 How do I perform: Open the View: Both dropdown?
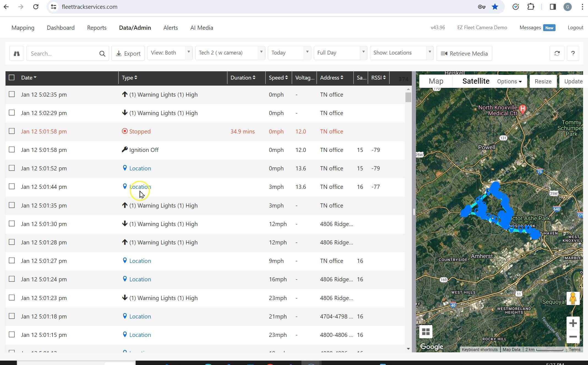[170, 53]
